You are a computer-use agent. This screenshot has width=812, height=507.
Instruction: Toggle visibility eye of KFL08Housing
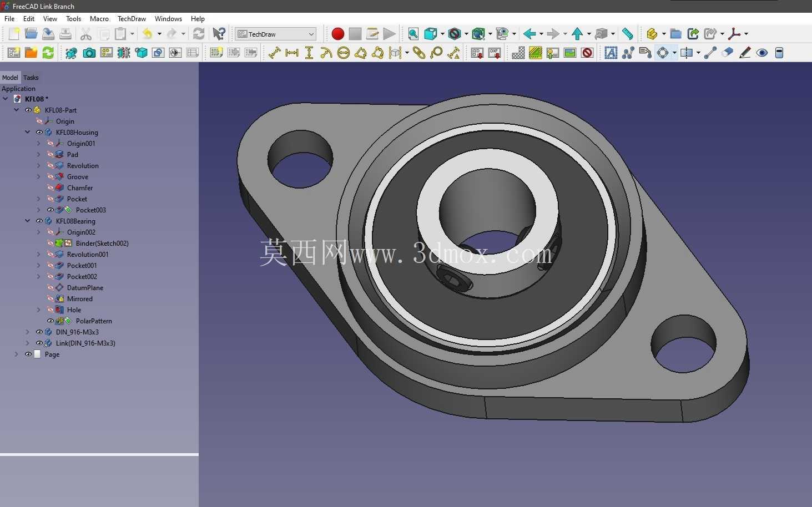pyautogui.click(x=39, y=132)
